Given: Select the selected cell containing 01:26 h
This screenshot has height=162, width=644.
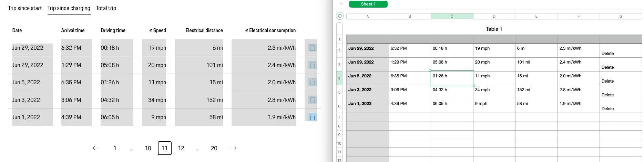Looking at the screenshot, I should click(x=452, y=78).
